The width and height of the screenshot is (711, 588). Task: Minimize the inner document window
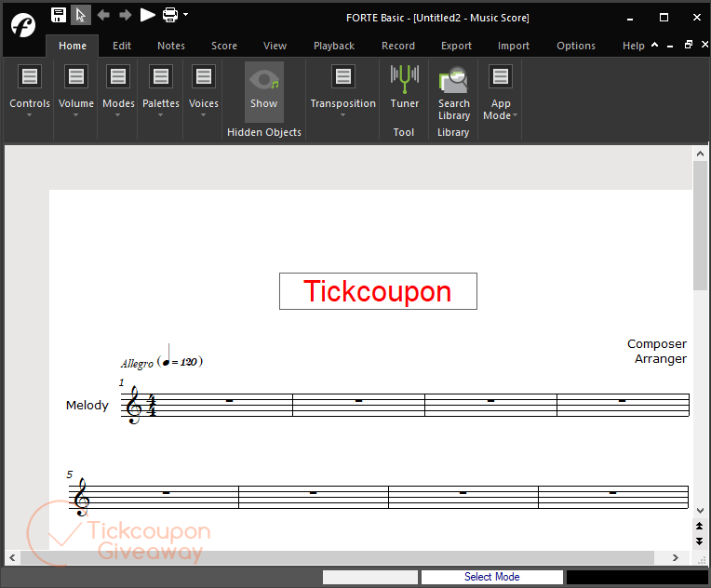tap(670, 46)
